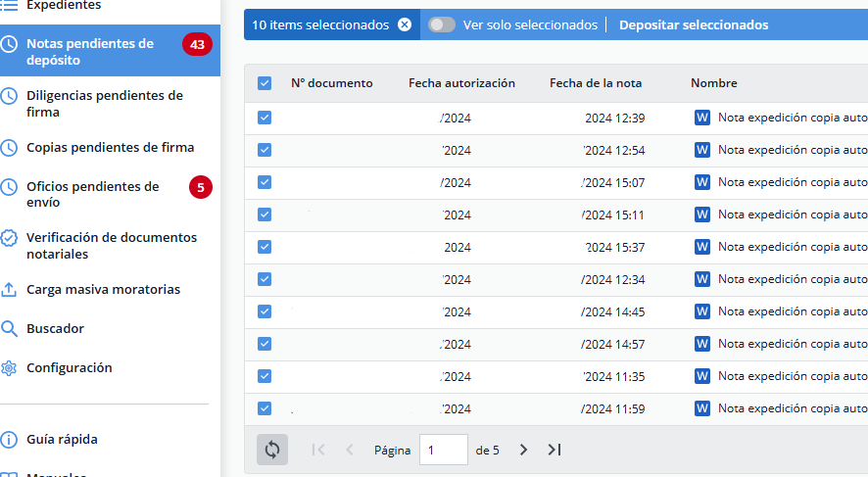Toggle Ver solo seleccionados switch

point(442,25)
